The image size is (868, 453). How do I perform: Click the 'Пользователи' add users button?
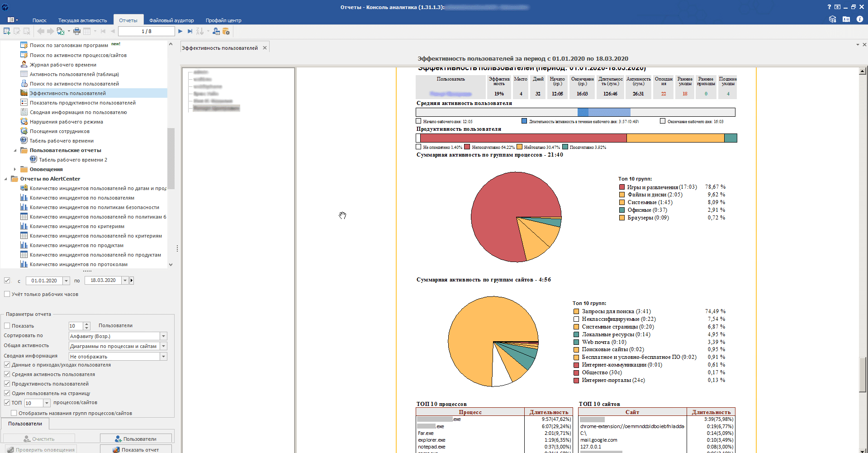pos(136,439)
